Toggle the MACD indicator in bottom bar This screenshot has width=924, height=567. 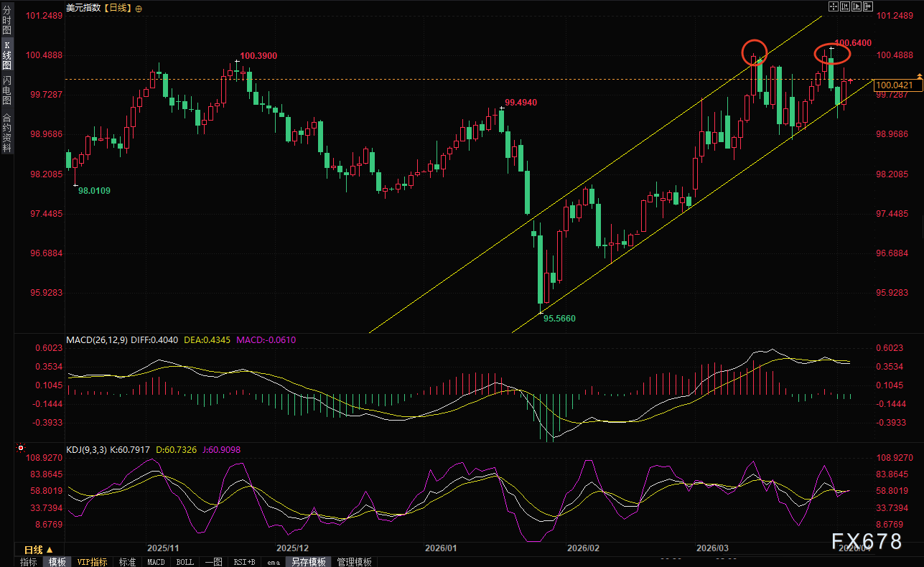click(x=156, y=562)
